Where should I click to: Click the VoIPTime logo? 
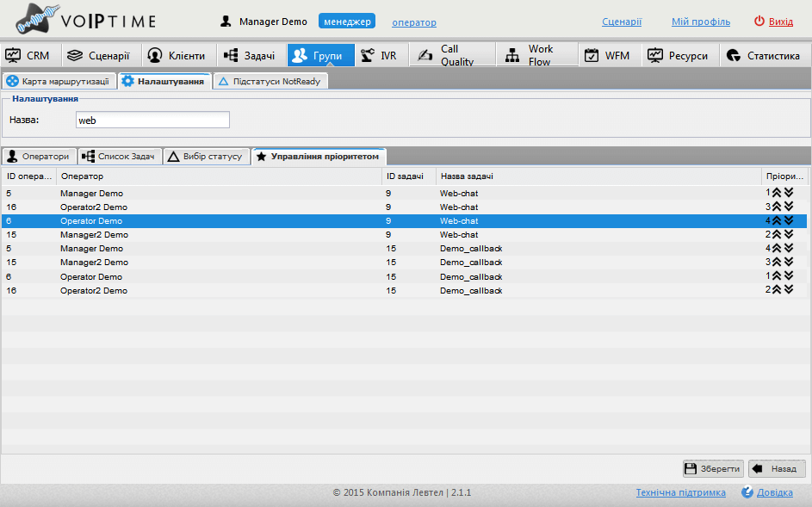pos(86,19)
